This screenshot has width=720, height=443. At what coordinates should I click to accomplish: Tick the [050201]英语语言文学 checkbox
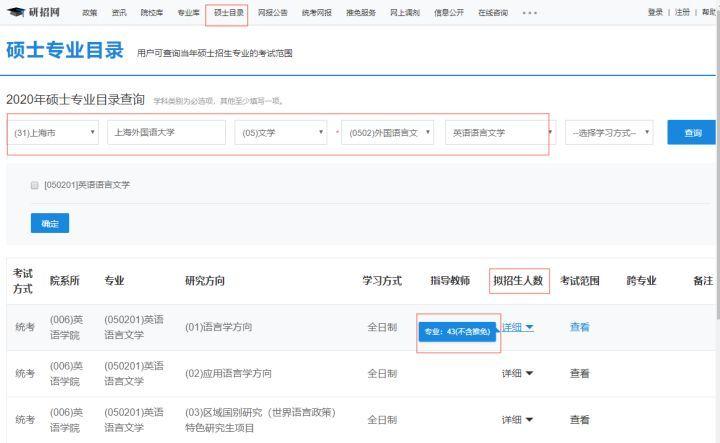(x=34, y=185)
